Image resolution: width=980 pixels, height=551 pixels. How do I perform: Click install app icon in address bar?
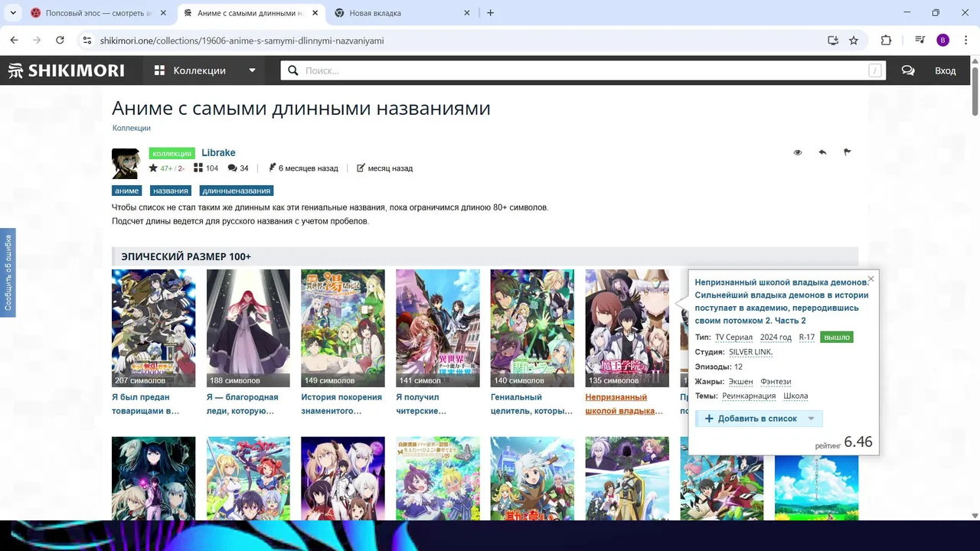(x=833, y=41)
